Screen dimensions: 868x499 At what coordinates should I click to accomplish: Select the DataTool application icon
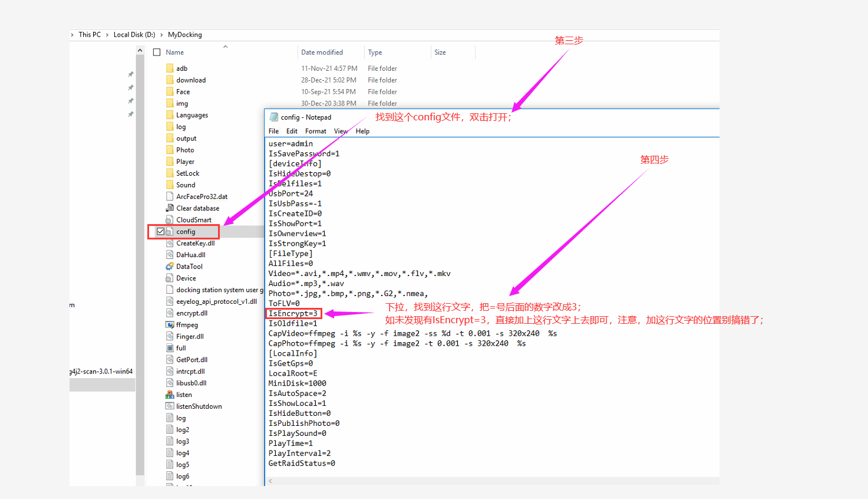(x=170, y=267)
